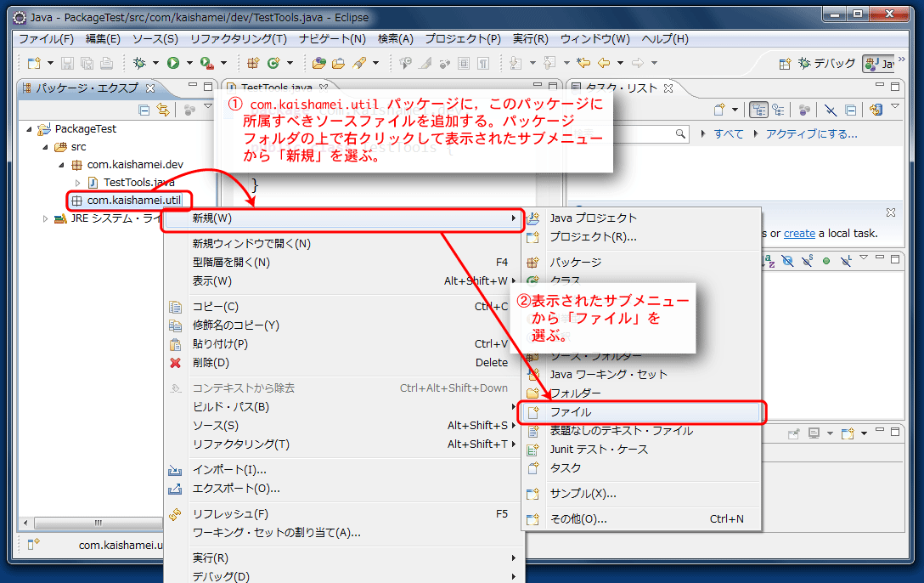Screen dimensions: 924x583
Task: Toggle Scheduled presentation in Task List
Action: coord(779,110)
